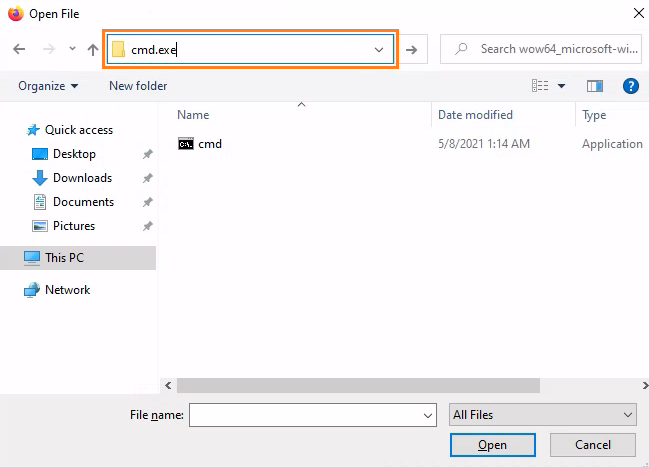
Task: Click the search magnifier icon
Action: point(461,49)
